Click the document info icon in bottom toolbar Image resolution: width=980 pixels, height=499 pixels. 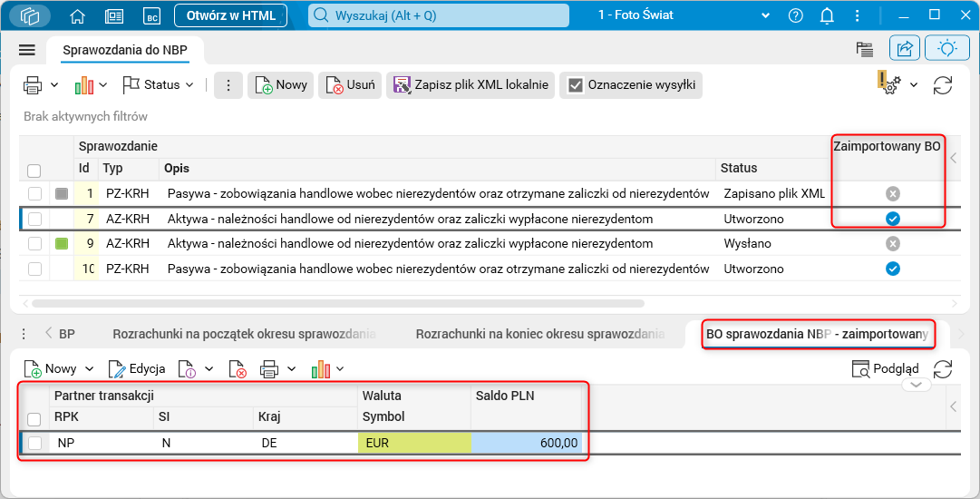188,369
